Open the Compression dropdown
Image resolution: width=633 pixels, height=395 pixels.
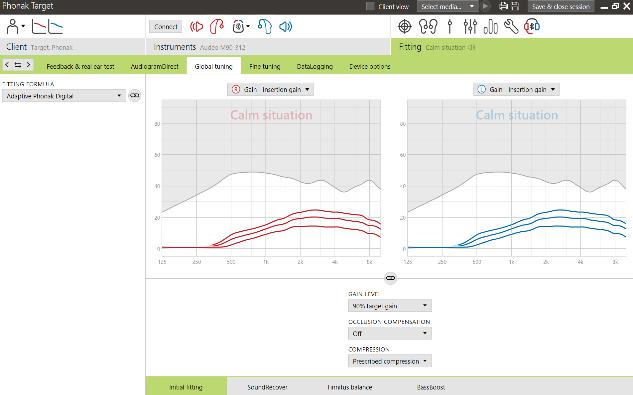[x=390, y=361]
